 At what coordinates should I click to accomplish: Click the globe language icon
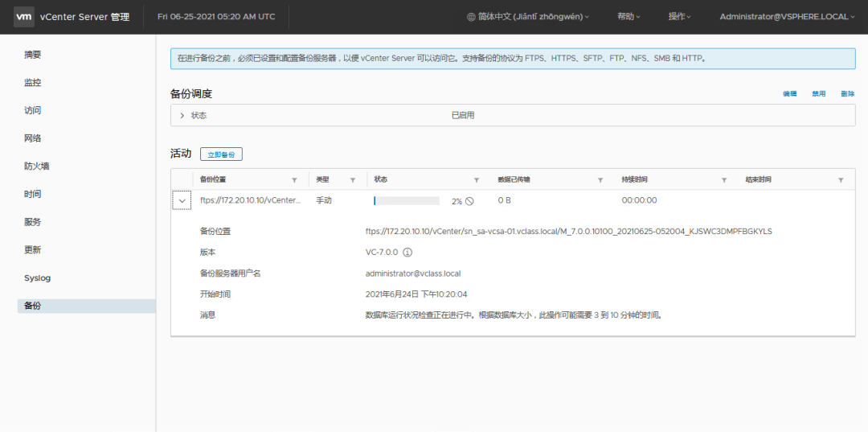[x=471, y=17]
